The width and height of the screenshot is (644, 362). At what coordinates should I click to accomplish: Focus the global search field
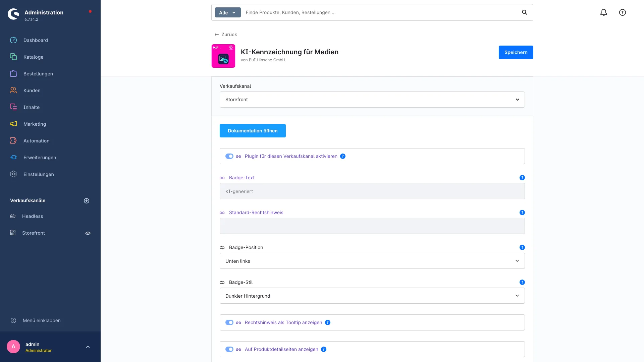[x=381, y=12]
